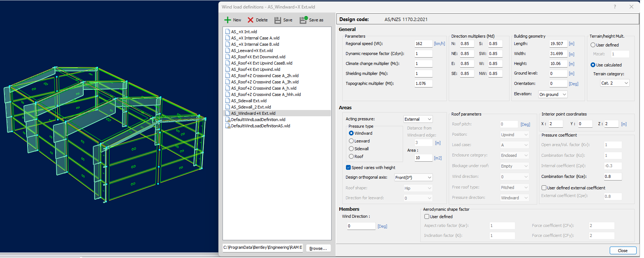Image resolution: width=644 pixels, height=258 pixels.
Task: Click the red X Delete icon
Action: [x=251, y=20]
